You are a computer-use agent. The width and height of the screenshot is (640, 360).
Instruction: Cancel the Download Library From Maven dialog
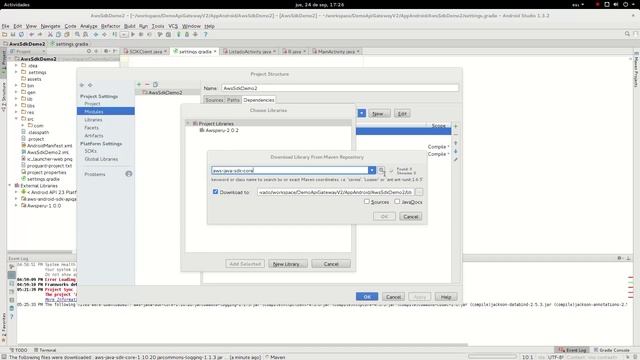411,216
